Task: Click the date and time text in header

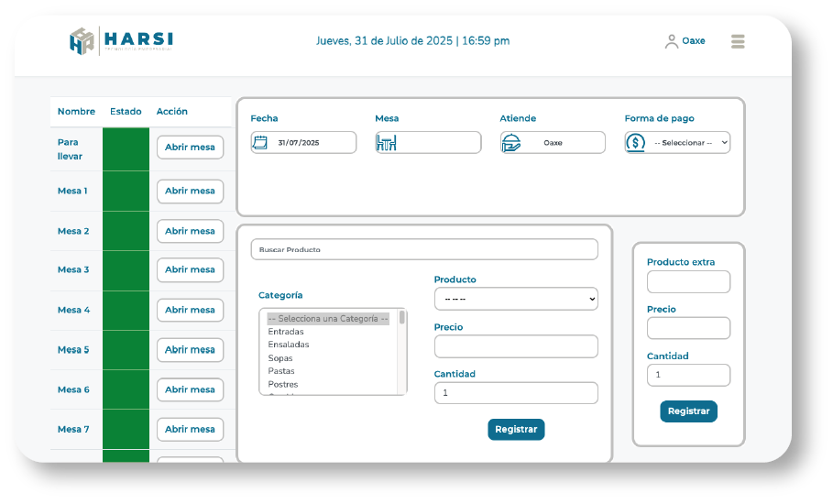Action: tap(412, 41)
